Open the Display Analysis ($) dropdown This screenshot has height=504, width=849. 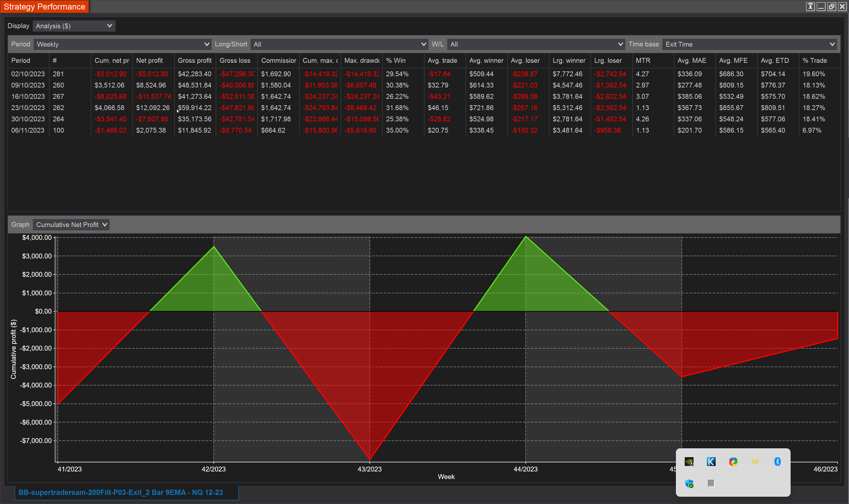(74, 26)
